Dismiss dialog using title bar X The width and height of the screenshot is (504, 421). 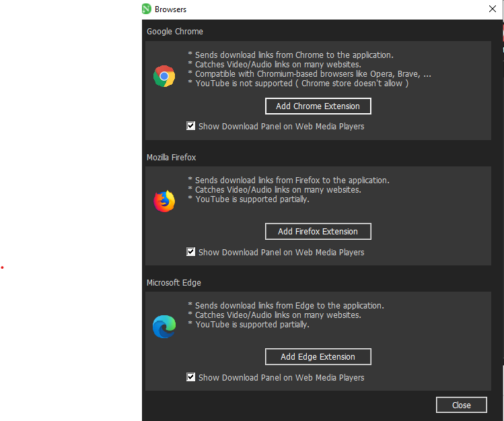click(493, 9)
